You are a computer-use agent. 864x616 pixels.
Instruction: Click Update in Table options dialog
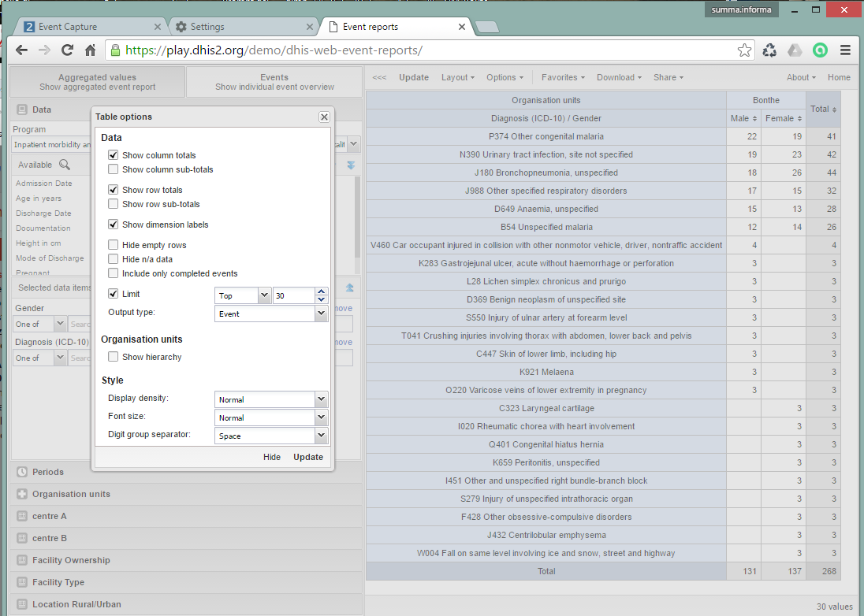(308, 457)
